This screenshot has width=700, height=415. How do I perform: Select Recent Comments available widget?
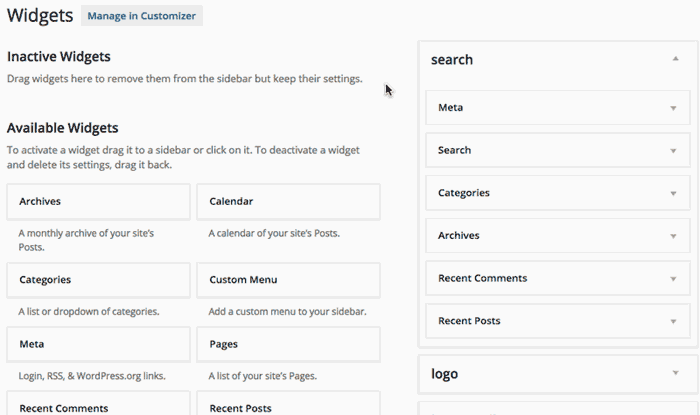tap(98, 403)
